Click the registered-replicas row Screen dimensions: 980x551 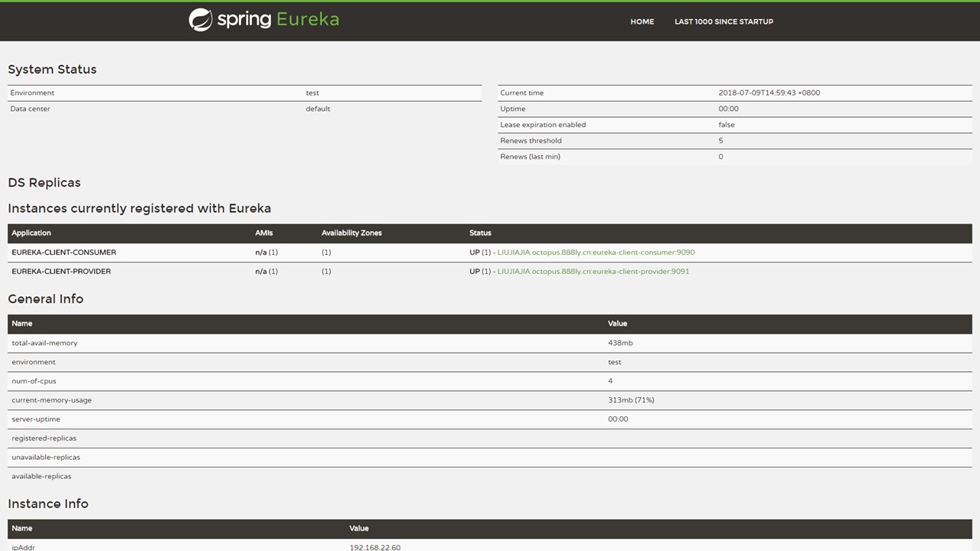pyautogui.click(x=44, y=439)
